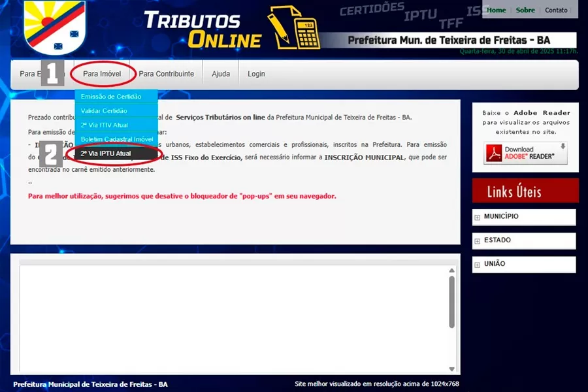Click the UNIÃO label
588x392 pixels.
495,264
